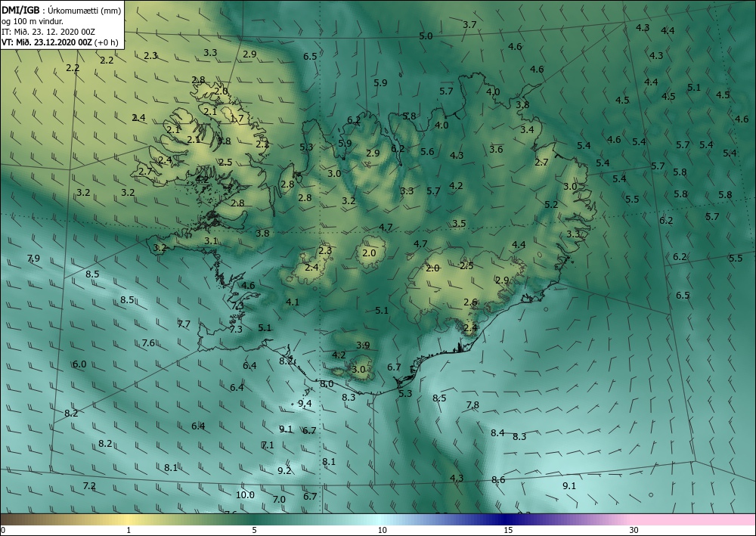Click the map value '7.1'
The height and width of the screenshot is (536, 756).
268,445
